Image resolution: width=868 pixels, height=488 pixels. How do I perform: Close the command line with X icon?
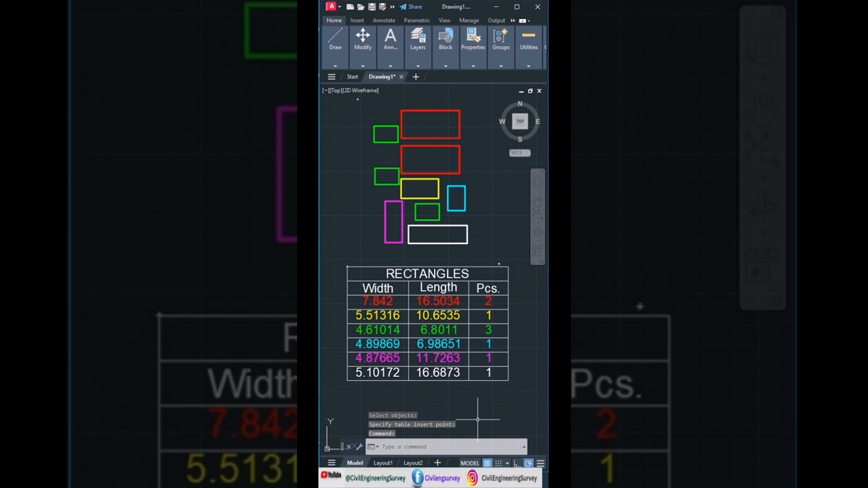(x=349, y=447)
